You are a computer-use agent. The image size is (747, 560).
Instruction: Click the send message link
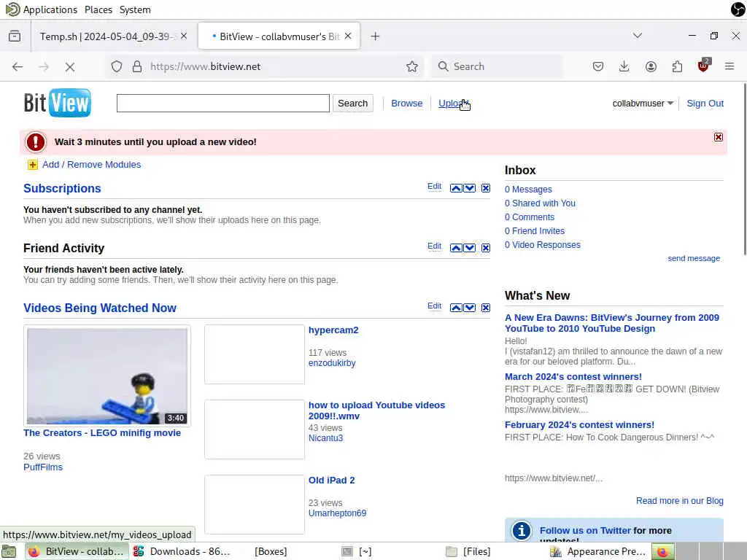pos(694,258)
